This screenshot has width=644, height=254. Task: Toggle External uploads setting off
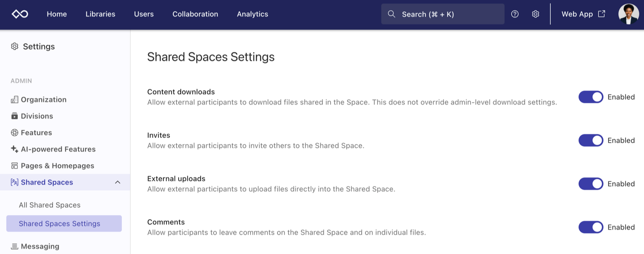click(x=591, y=184)
